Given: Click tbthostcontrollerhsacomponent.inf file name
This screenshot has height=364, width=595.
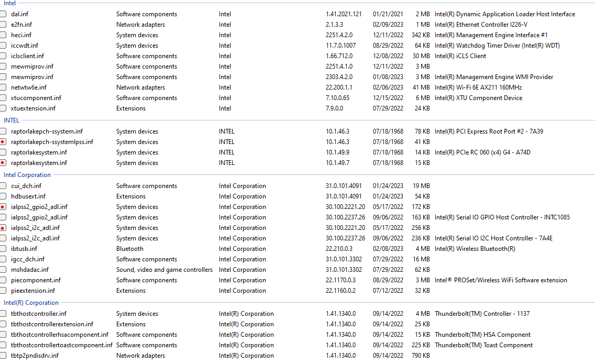Looking at the screenshot, I should coord(60,335).
